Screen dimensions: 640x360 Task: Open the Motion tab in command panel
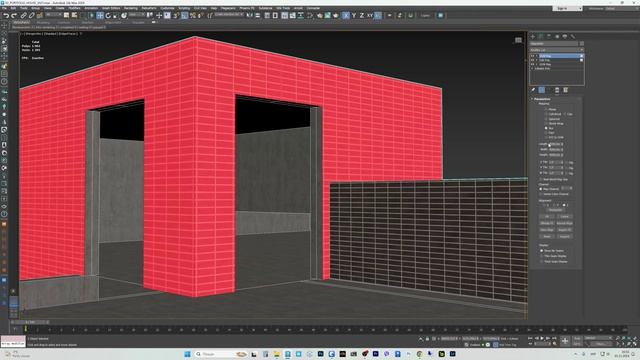557,36
